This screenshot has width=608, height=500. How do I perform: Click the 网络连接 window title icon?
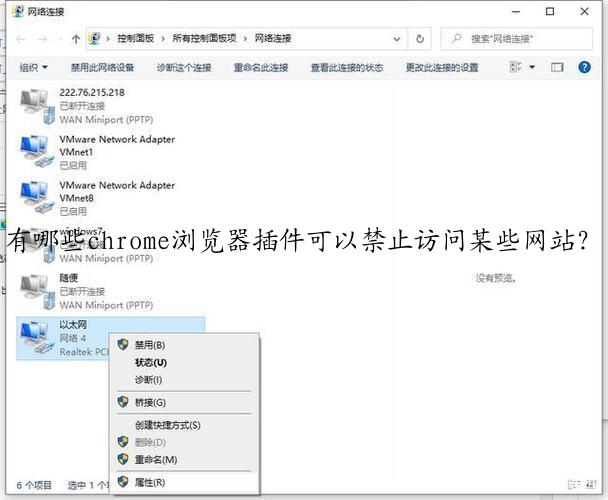pos(18,11)
